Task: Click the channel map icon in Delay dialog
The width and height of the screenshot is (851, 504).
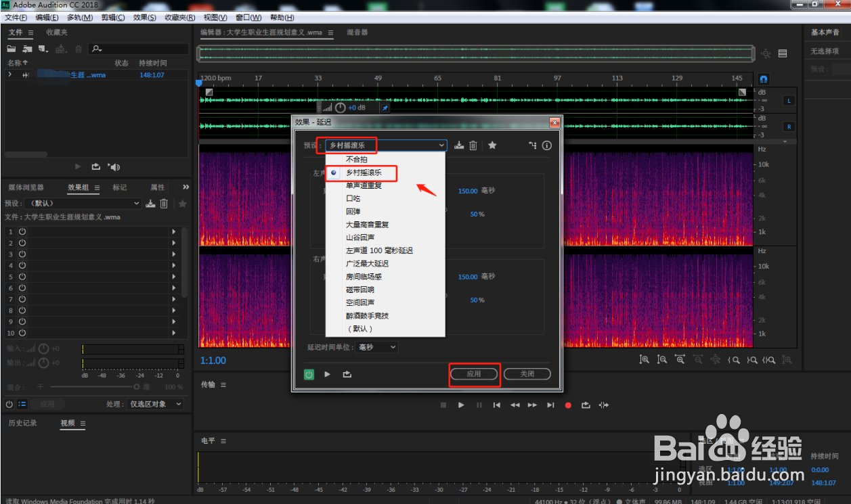Action: (x=533, y=145)
